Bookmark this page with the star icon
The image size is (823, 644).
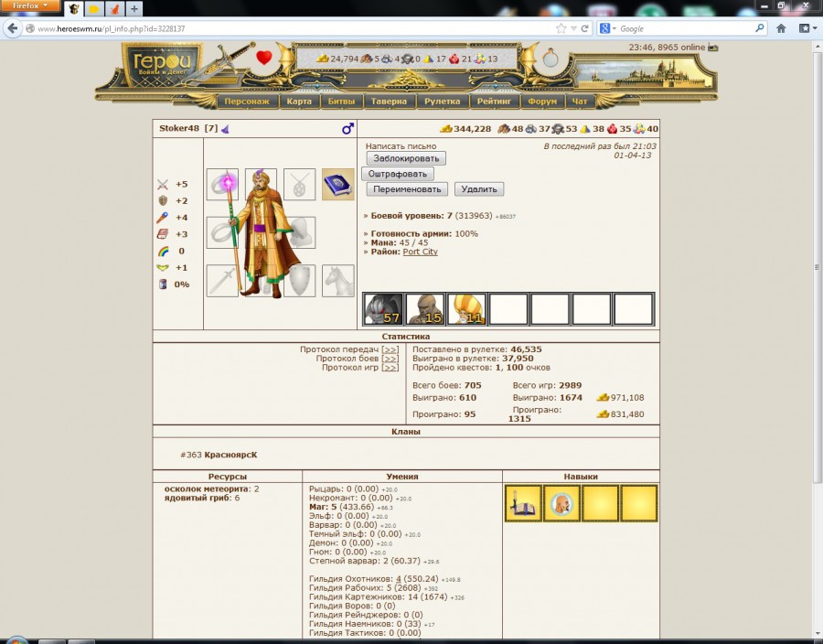[561, 28]
